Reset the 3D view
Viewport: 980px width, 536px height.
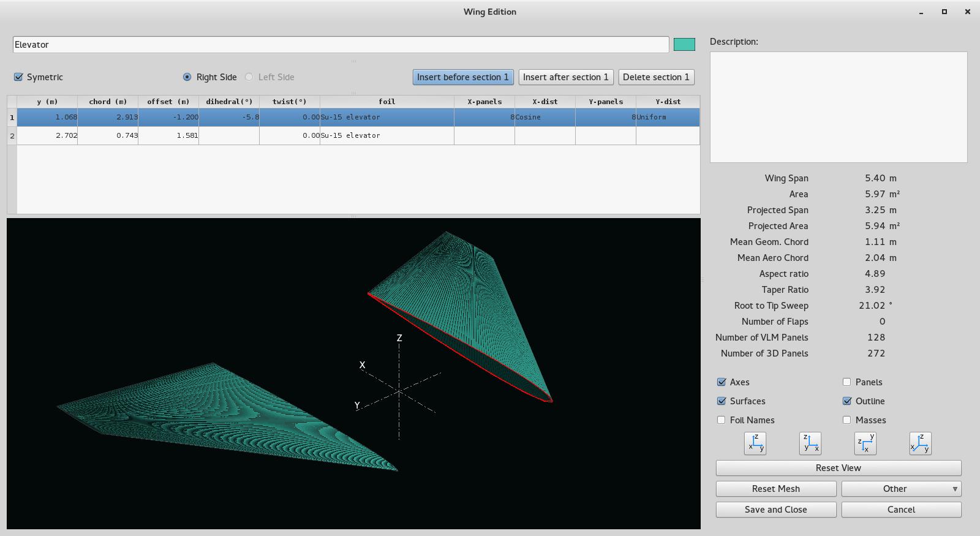pos(839,468)
